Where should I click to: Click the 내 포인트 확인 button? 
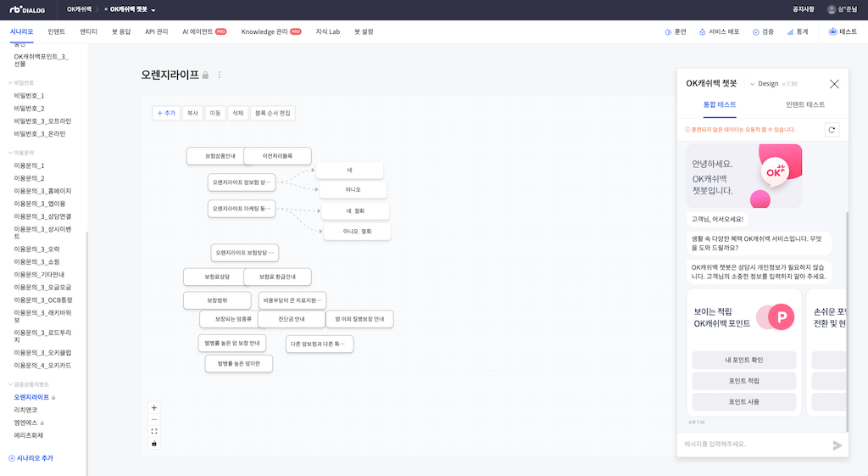(743, 360)
